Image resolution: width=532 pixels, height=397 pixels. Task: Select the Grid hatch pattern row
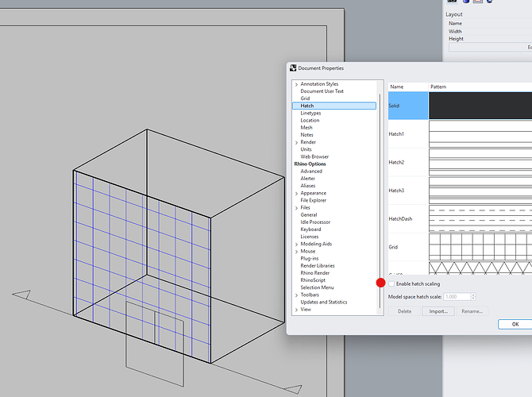coord(460,247)
